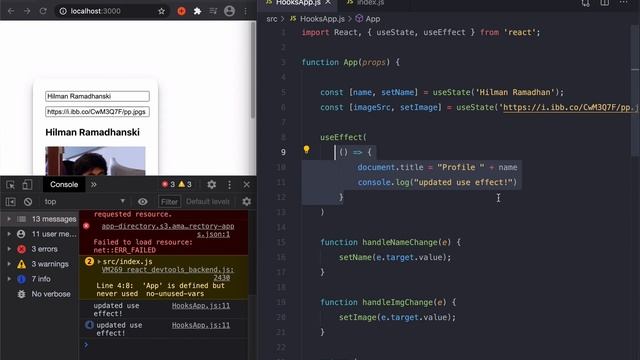
Task: Click the 'net::ERR_FAILED' error text
Action: pyautogui.click(x=124, y=250)
